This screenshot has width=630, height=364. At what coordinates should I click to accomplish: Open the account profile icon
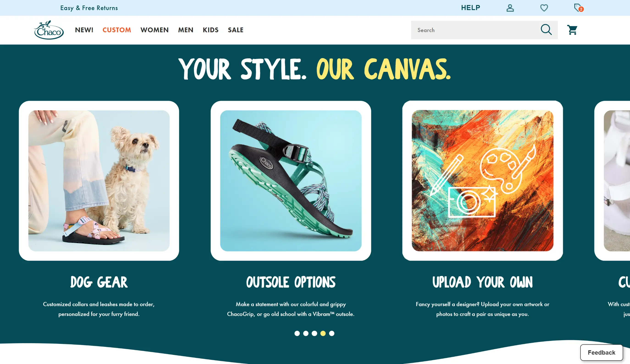[x=510, y=8]
